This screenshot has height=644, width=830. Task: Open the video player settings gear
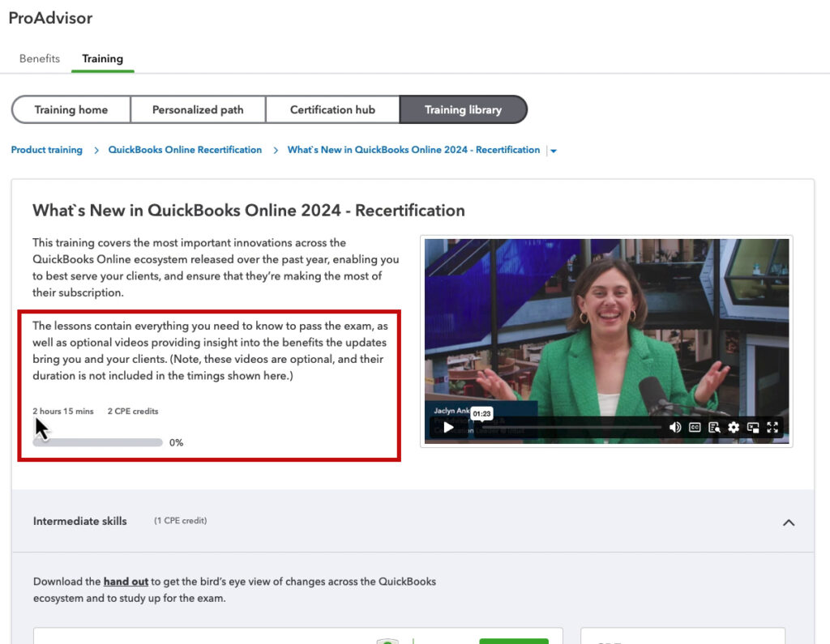pyautogui.click(x=734, y=427)
